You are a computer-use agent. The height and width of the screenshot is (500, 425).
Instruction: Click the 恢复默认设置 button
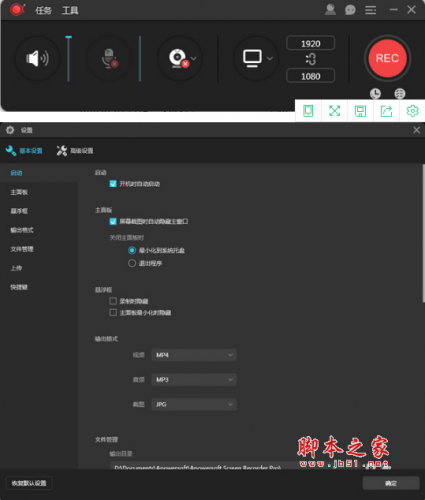[x=29, y=483]
